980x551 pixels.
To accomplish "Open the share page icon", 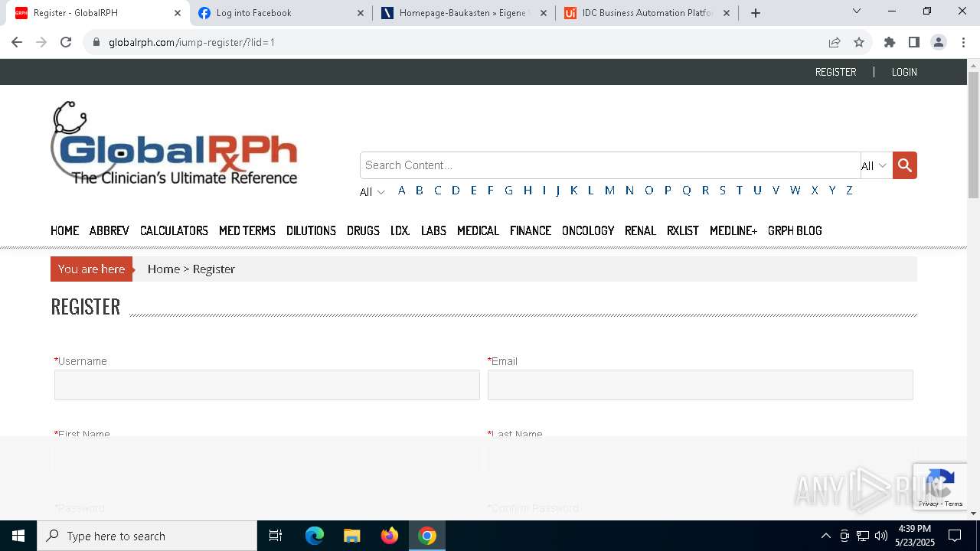I will tap(835, 42).
